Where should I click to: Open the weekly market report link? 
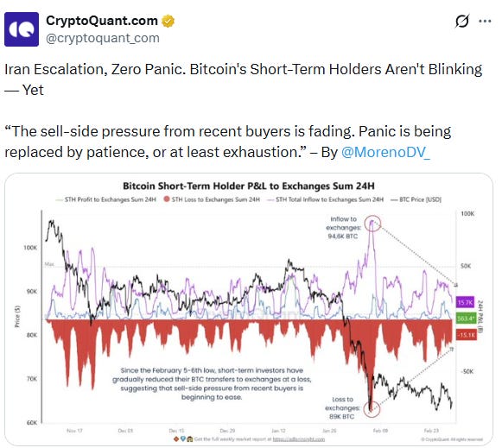tap(298, 439)
